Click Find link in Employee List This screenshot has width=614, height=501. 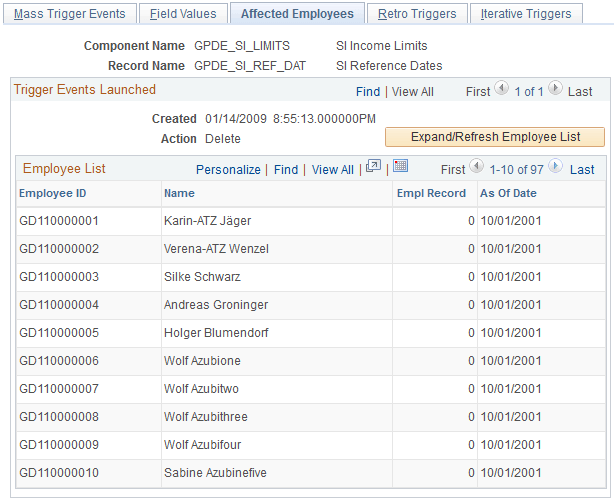(x=286, y=170)
